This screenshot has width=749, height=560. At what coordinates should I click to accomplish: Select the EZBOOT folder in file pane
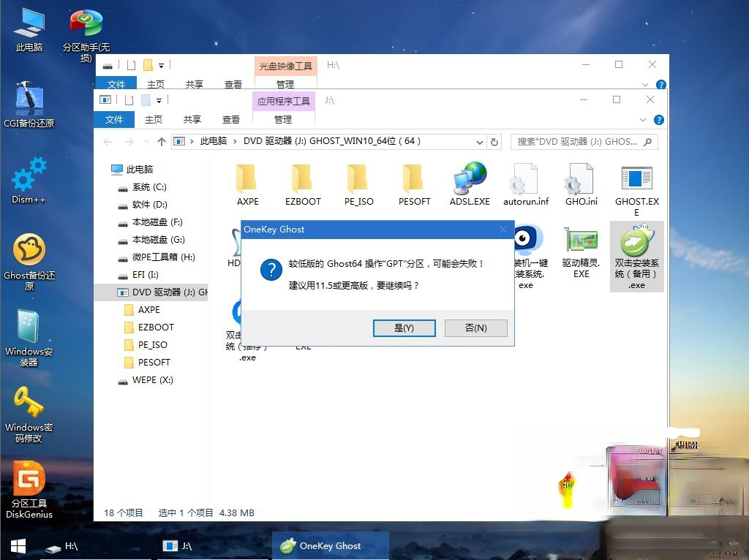tap(303, 185)
